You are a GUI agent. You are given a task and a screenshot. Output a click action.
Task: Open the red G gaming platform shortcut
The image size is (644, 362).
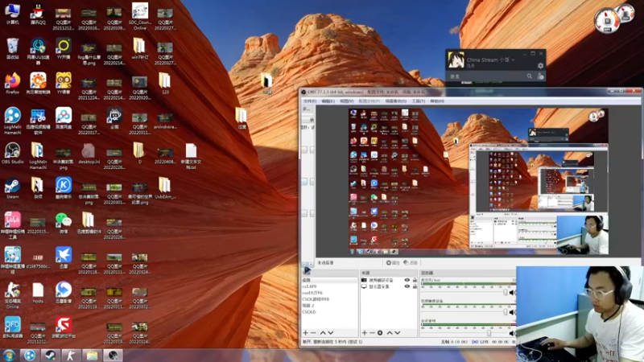click(64, 327)
